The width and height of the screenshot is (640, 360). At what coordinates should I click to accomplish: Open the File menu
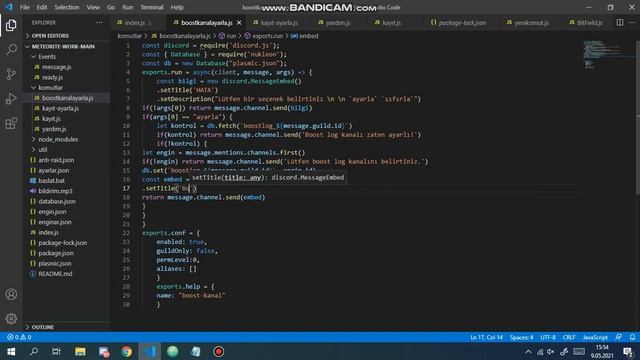24,7
